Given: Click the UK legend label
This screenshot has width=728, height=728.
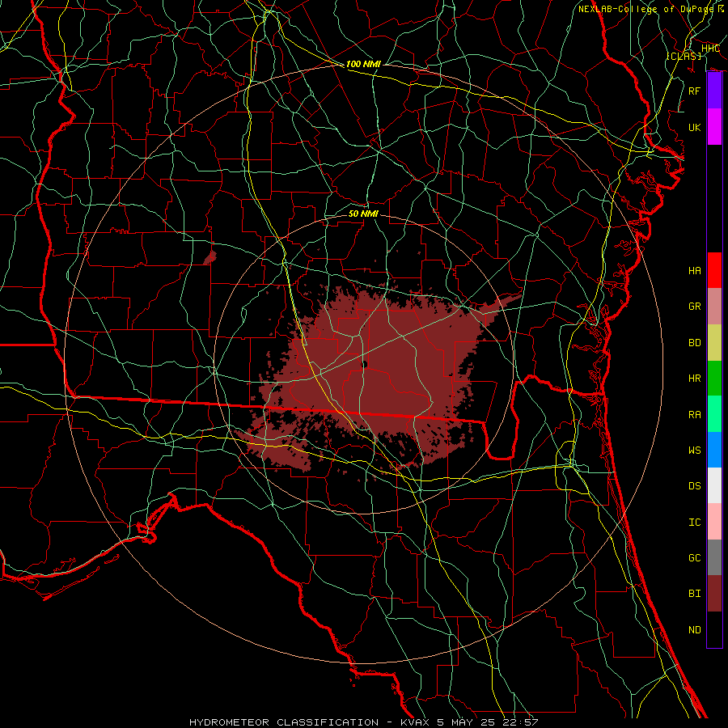Looking at the screenshot, I should click(695, 127).
